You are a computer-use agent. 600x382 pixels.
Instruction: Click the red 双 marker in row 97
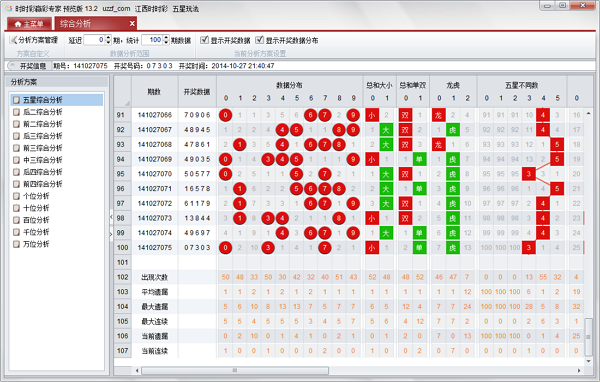(x=405, y=204)
